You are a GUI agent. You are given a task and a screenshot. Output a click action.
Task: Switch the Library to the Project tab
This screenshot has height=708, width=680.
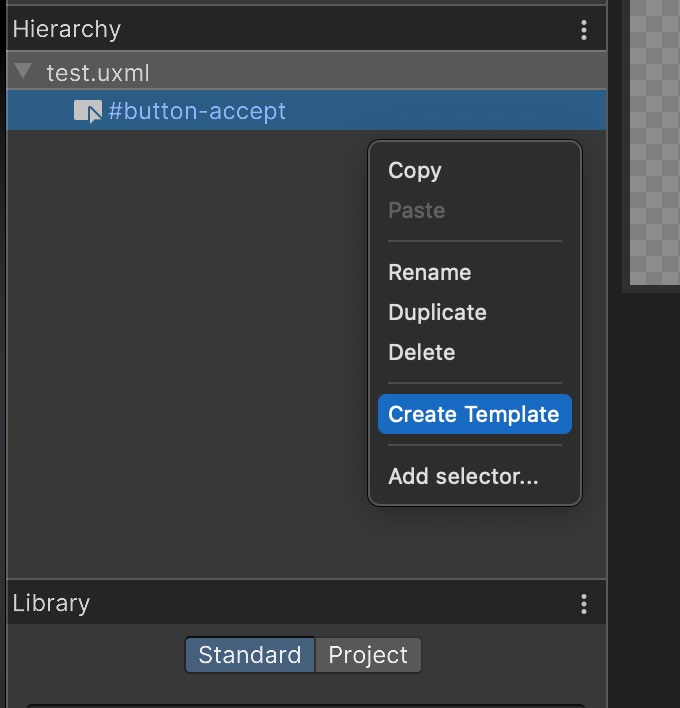tap(368, 655)
